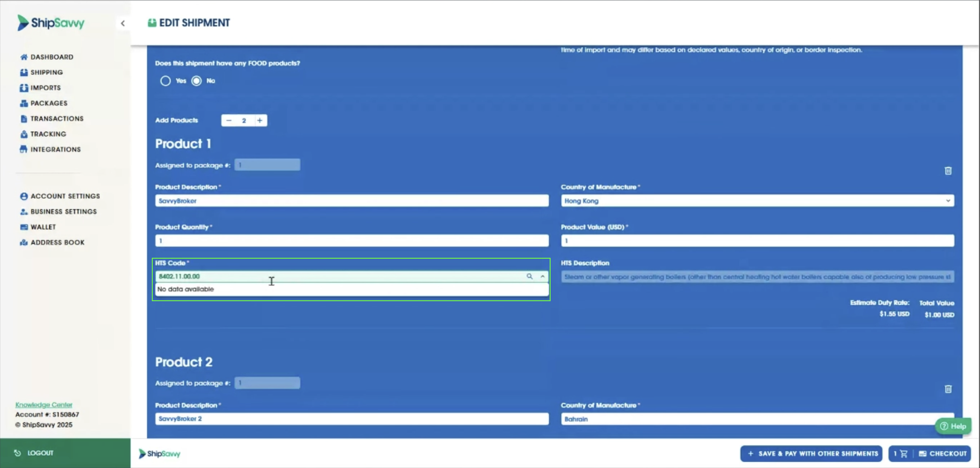The height and width of the screenshot is (468, 980).
Task: Click Product 2 assigned package number field
Action: (x=268, y=383)
